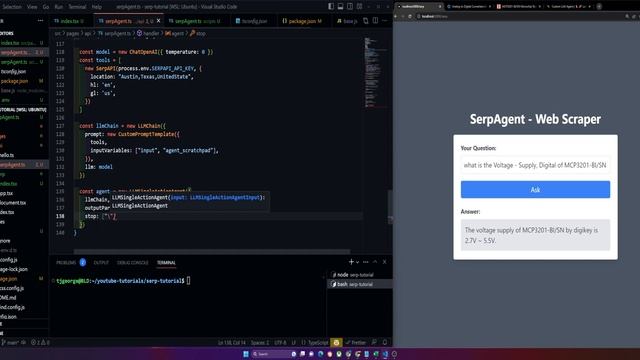Click the blue Ask button
Viewport: 640px width, 360px height.
coord(535,189)
